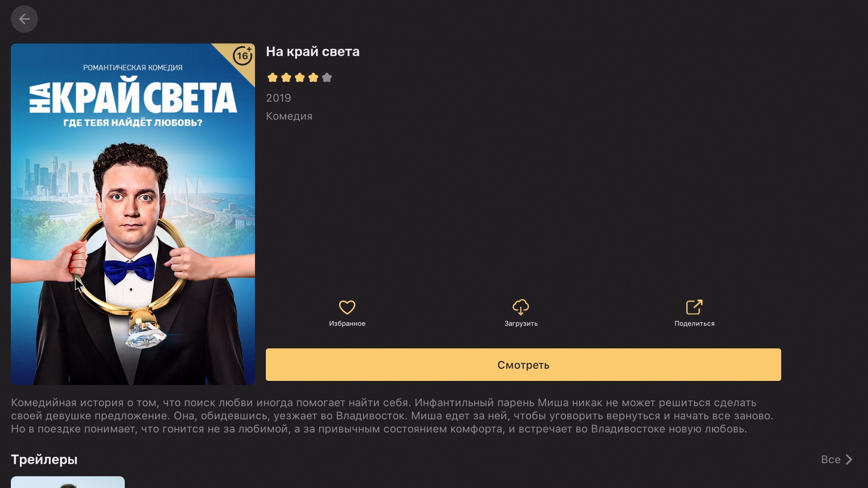The image size is (868, 488).
Task: Open the movie poster image
Action: tap(133, 214)
